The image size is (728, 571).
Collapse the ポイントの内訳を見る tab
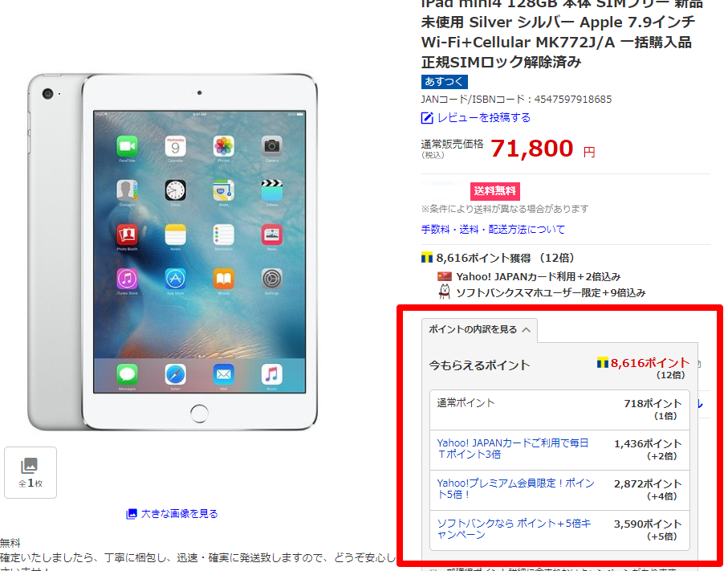point(479,330)
